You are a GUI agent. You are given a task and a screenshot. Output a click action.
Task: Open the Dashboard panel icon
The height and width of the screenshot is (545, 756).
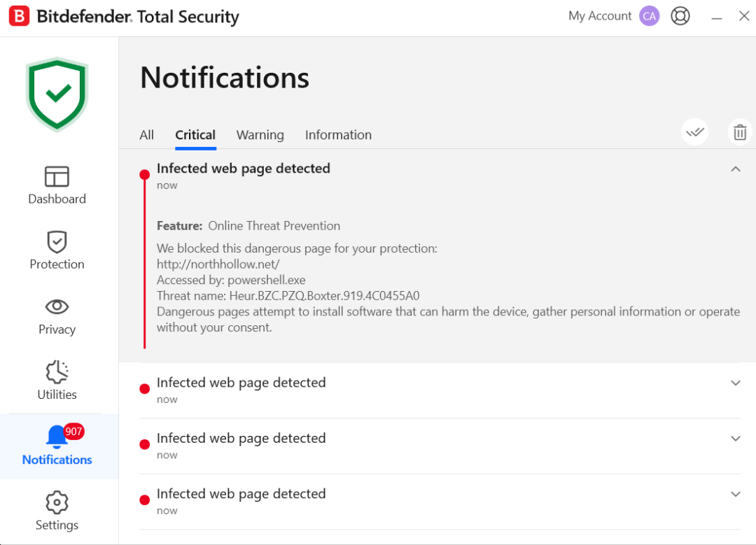click(57, 176)
